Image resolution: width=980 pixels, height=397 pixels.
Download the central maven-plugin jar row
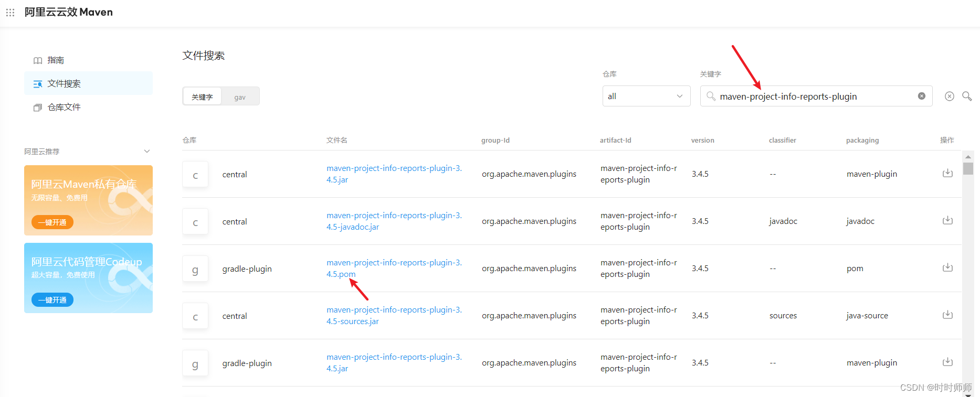(947, 173)
